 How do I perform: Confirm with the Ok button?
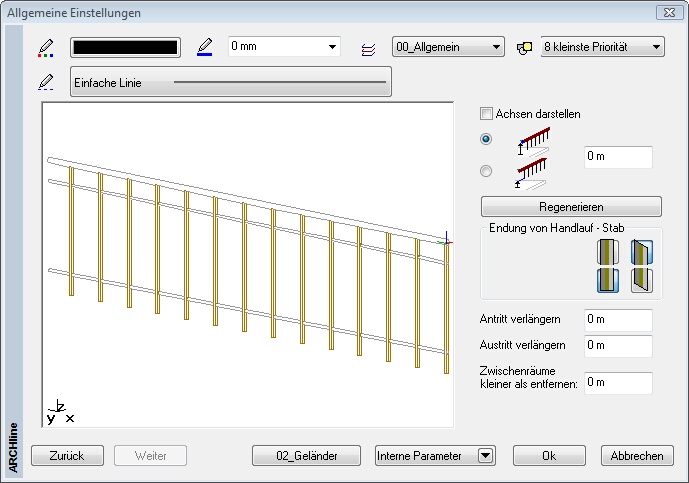tap(549, 456)
